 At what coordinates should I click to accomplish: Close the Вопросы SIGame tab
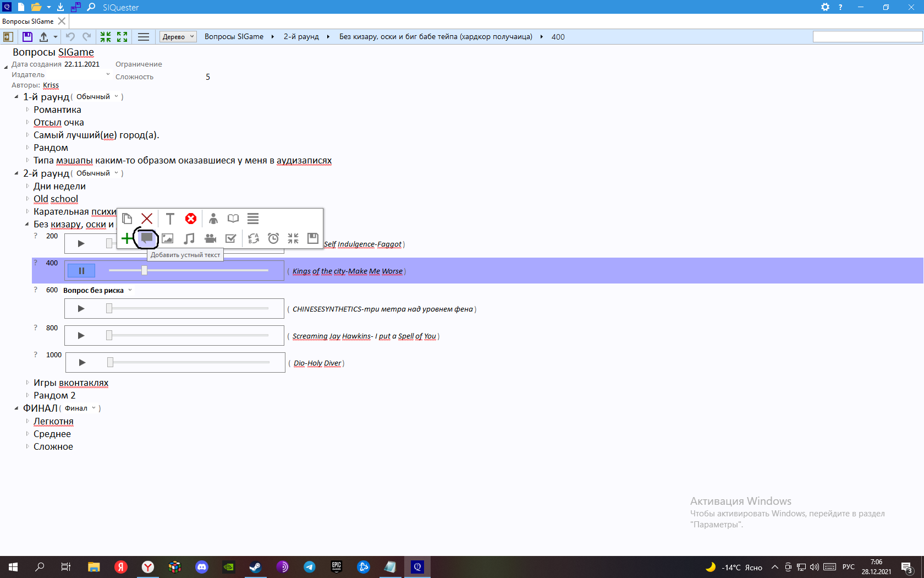click(x=62, y=21)
